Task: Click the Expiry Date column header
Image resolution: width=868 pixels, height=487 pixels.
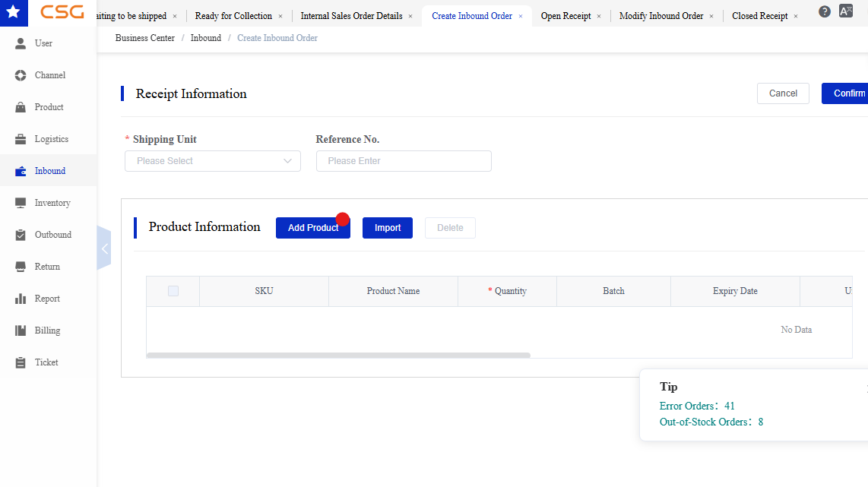Action: point(735,291)
